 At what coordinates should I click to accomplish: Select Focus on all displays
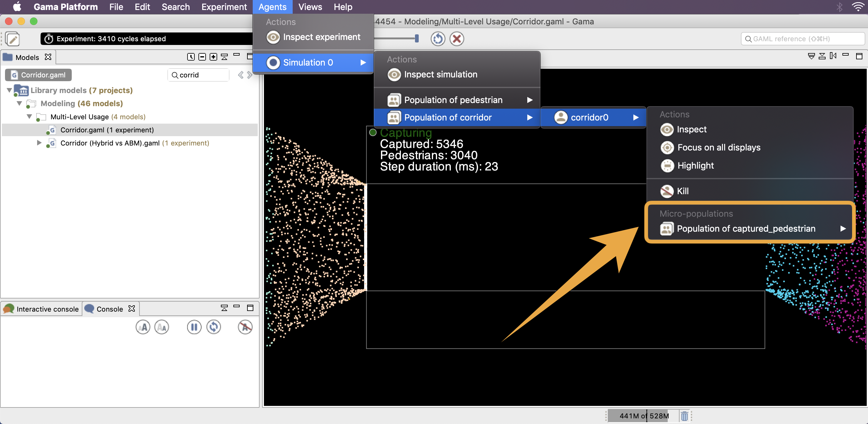coord(719,147)
